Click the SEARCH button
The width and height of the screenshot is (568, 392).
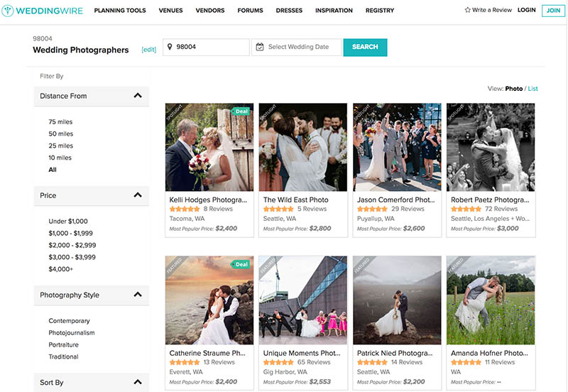tap(365, 47)
